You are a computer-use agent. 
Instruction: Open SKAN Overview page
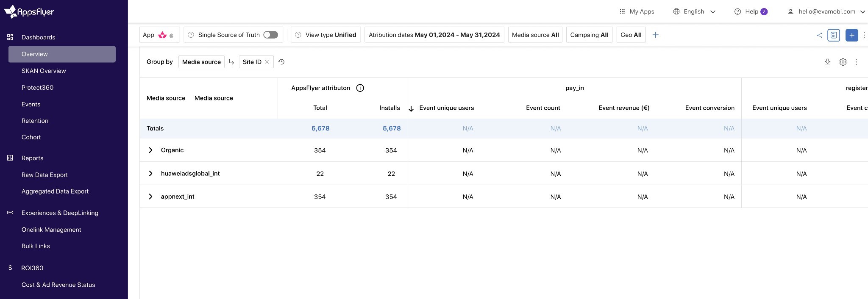[x=44, y=71]
